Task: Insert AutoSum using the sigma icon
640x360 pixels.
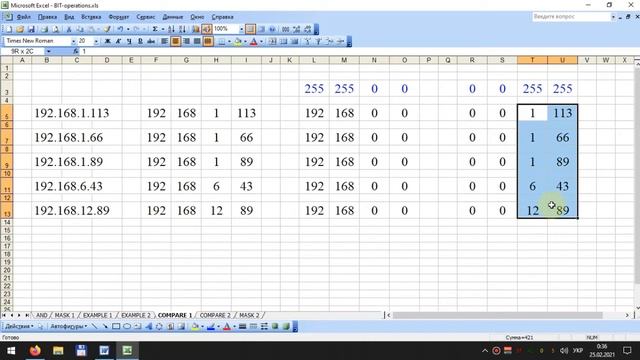Action: [x=155, y=29]
